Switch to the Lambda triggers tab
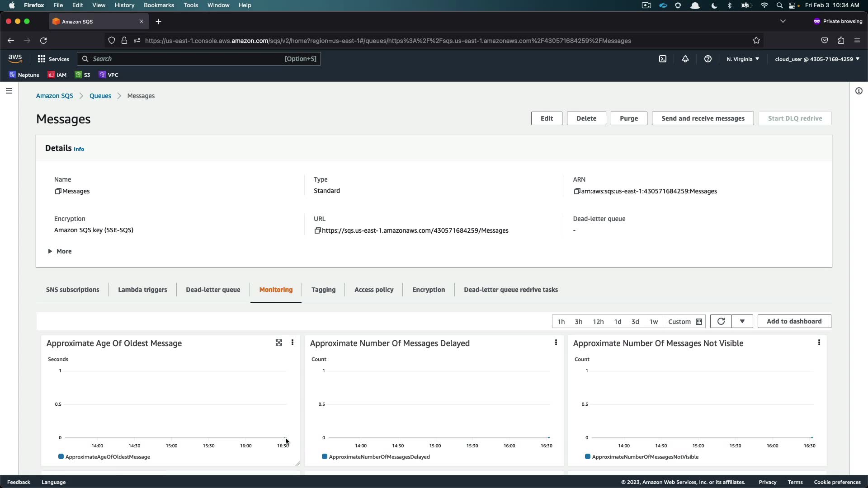868x488 pixels. [x=142, y=290]
